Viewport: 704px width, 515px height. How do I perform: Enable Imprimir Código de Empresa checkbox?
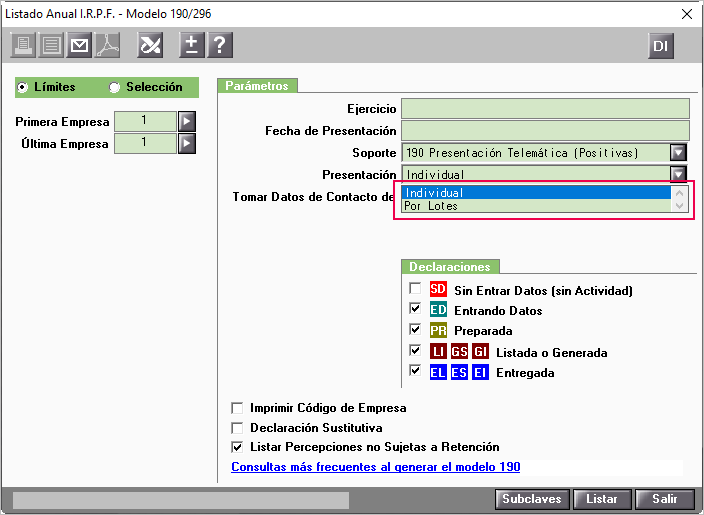coord(237,408)
